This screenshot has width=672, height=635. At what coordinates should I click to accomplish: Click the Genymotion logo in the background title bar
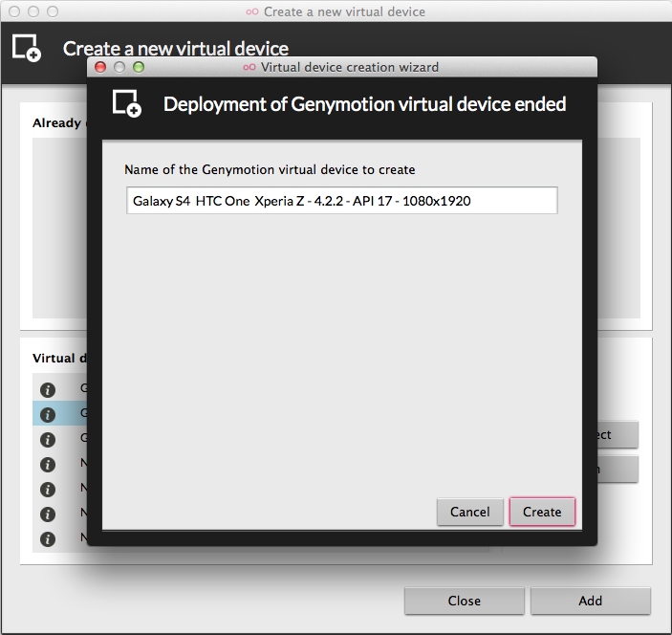pyautogui.click(x=252, y=12)
